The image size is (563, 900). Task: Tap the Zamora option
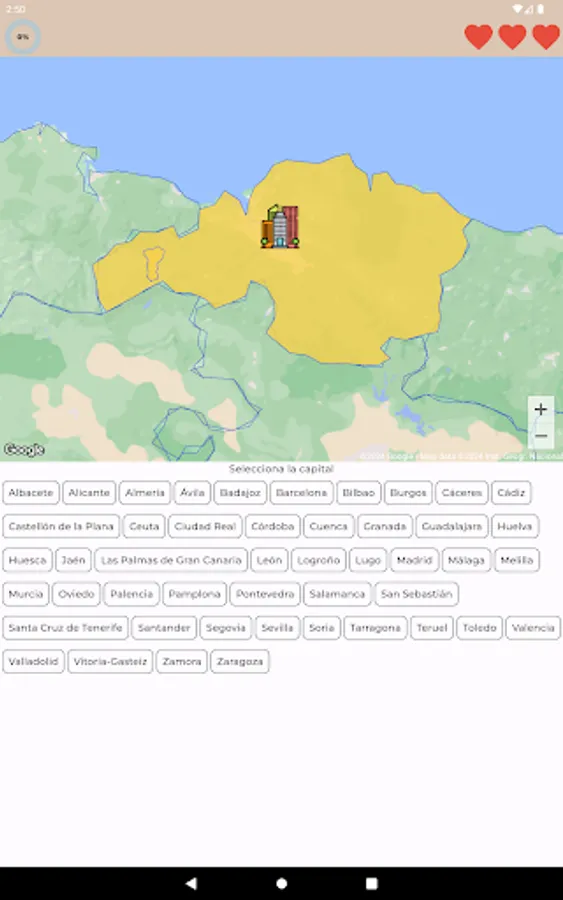coord(181,662)
